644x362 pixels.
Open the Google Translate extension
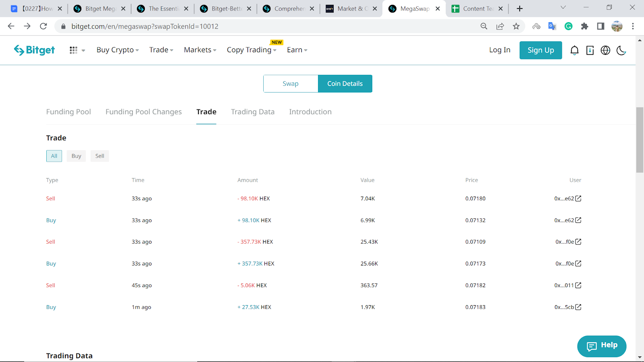[x=552, y=26]
